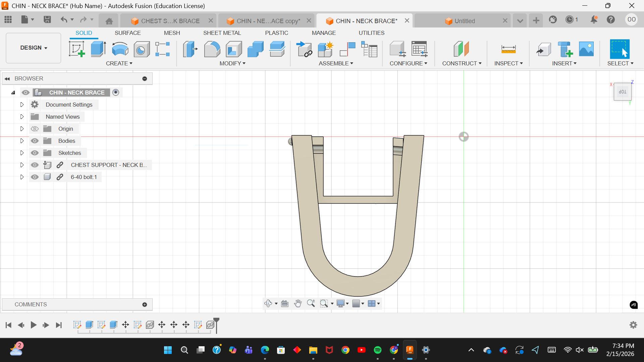The width and height of the screenshot is (644, 362).
Task: Show the hidden Origin folder
Action: coord(35,129)
